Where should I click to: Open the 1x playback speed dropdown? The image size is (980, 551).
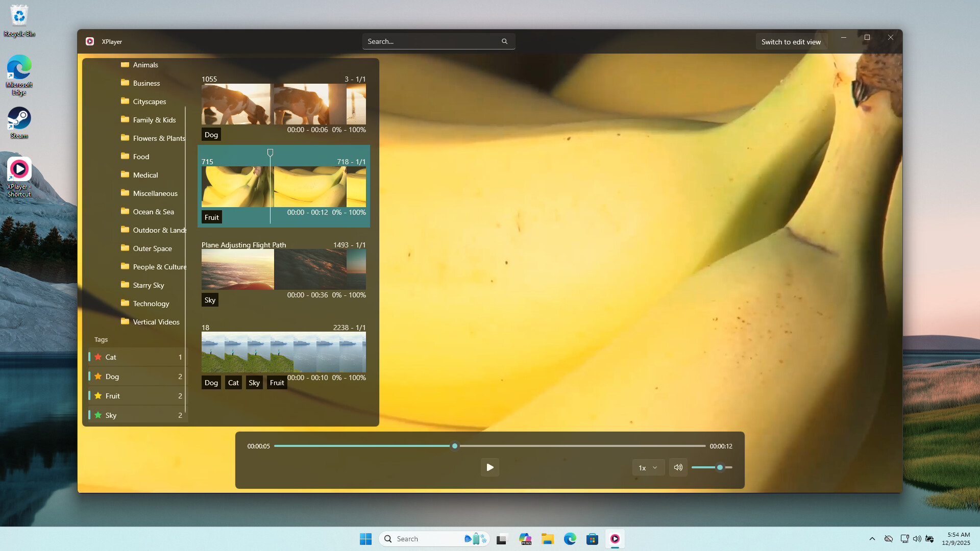pos(648,467)
